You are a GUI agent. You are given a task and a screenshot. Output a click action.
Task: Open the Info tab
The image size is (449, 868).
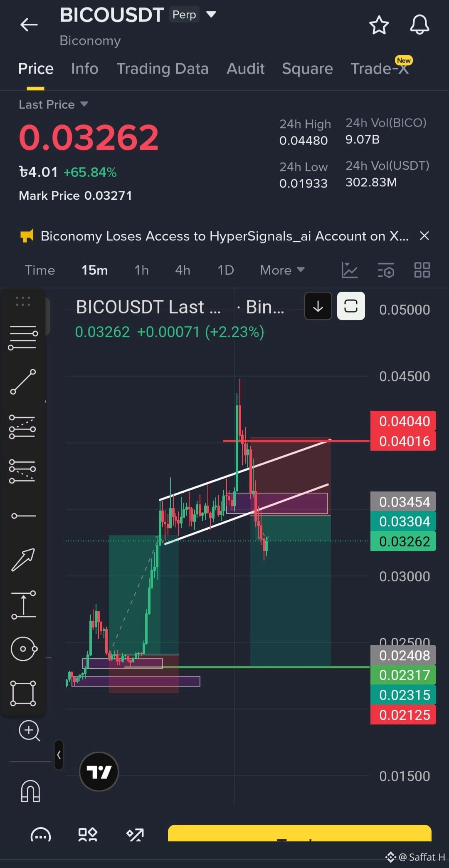point(85,69)
